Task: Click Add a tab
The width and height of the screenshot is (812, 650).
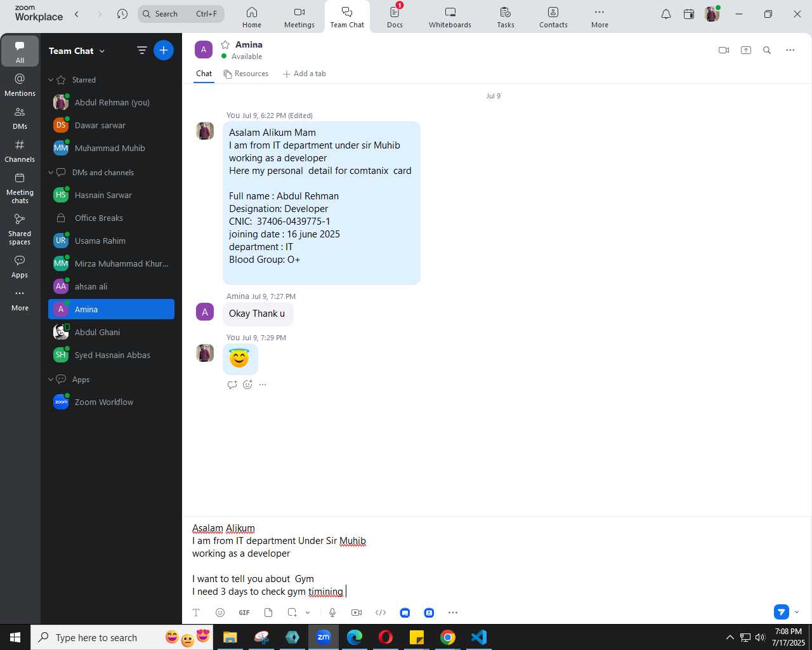Action: (304, 74)
